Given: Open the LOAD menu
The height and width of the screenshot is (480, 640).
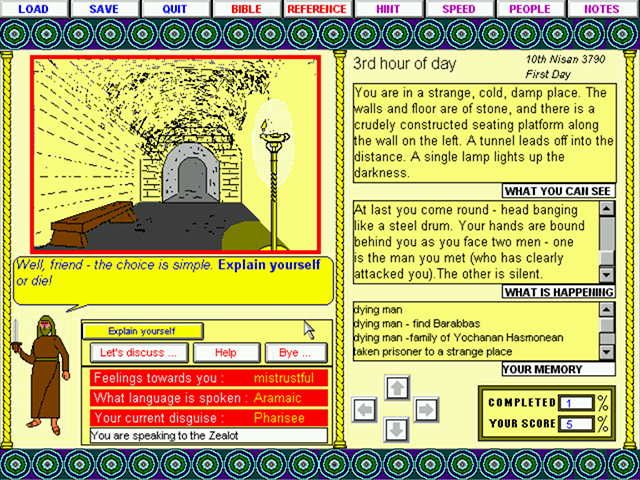Looking at the screenshot, I should (x=34, y=9).
